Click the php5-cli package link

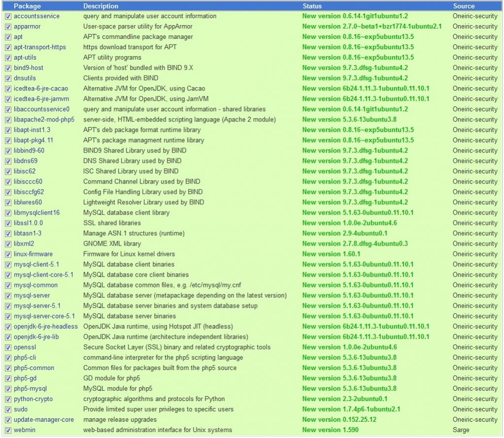[x=25, y=358]
